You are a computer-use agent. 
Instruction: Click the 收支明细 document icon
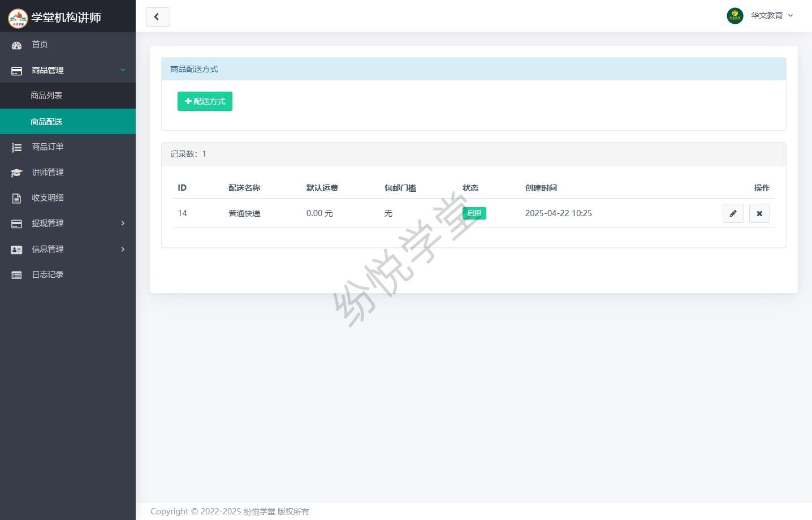coord(17,198)
